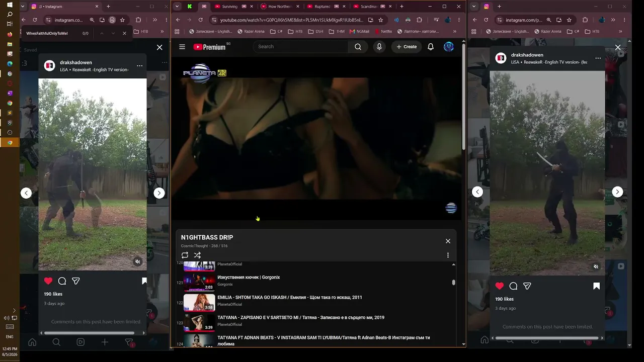Viewport: 644px width, 362px height.
Task: Bookmark YouTube page with star icon
Action: click(381, 20)
